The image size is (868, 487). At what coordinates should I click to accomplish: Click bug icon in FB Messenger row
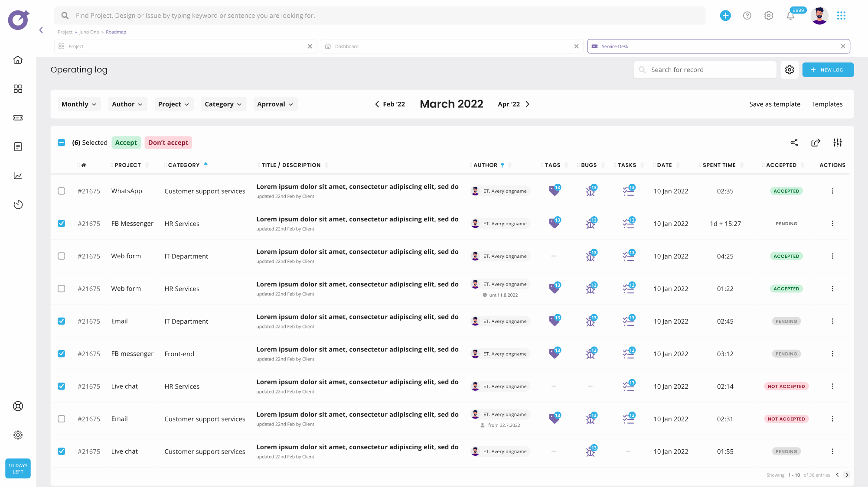[591, 223]
